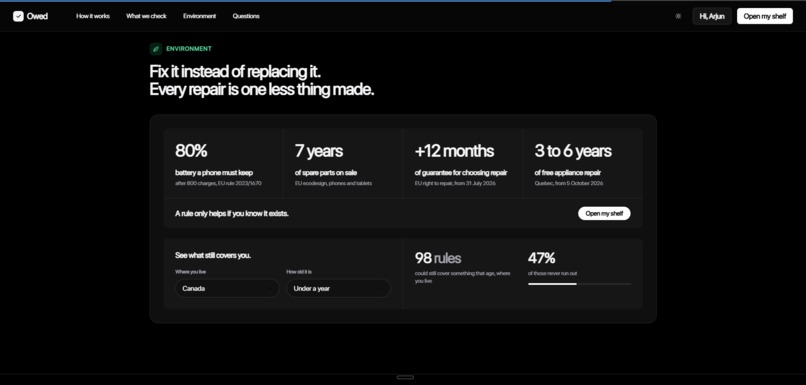Viewport: 806px width, 385px height.
Task: Click the green ENVIRONMENT section label
Action: point(189,49)
